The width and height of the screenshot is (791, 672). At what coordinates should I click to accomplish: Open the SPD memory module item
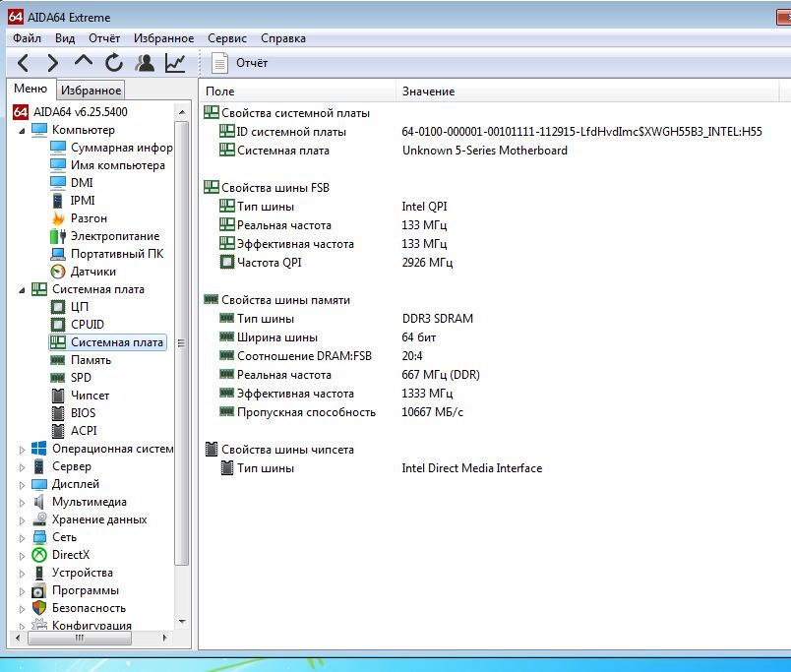click(81, 378)
